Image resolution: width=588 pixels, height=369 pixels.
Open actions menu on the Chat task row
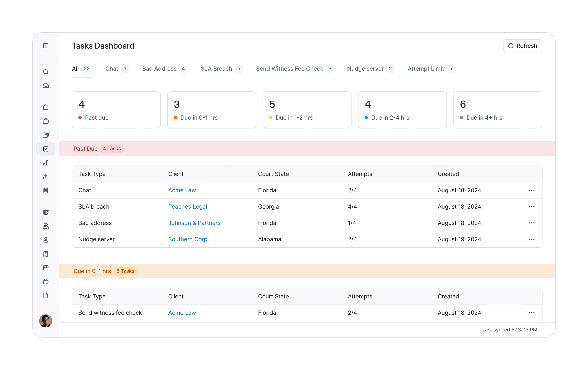pos(532,190)
